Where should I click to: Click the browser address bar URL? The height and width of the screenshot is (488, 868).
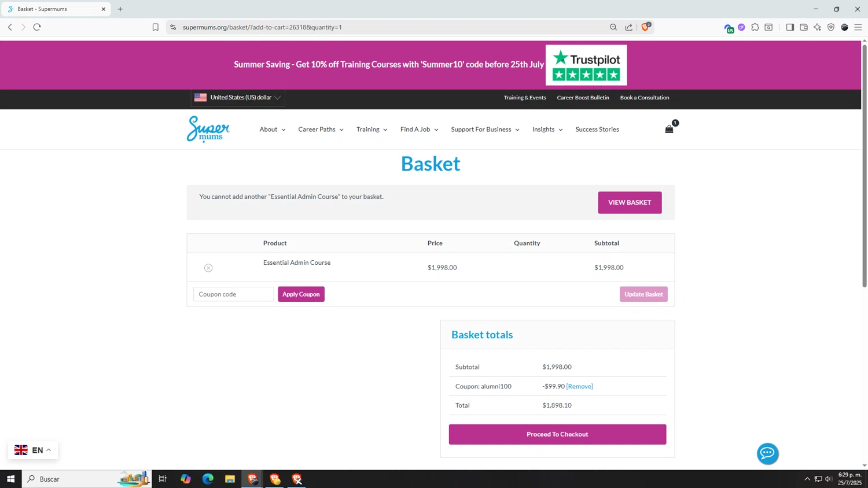pyautogui.click(x=262, y=27)
